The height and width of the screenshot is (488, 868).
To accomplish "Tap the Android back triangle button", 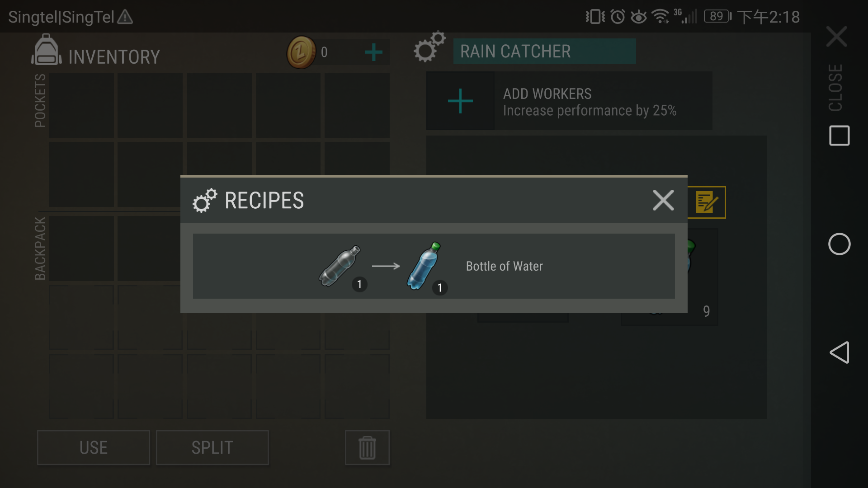I will 840,352.
